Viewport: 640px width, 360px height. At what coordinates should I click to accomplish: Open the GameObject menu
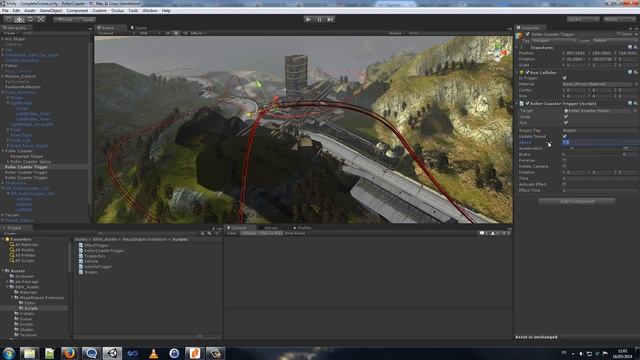pos(51,11)
